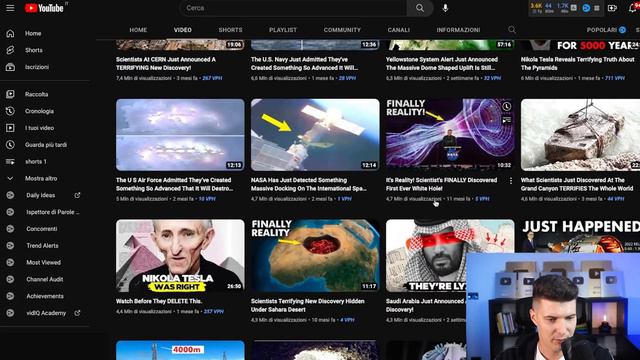
Task: Click vidIQ stats bar in header
Action: [x=565, y=8]
